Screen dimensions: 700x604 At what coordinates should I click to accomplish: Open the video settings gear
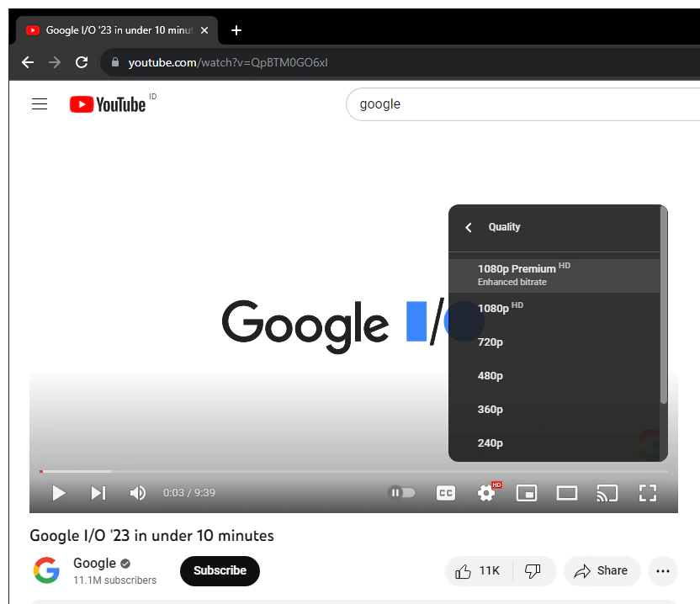click(486, 493)
